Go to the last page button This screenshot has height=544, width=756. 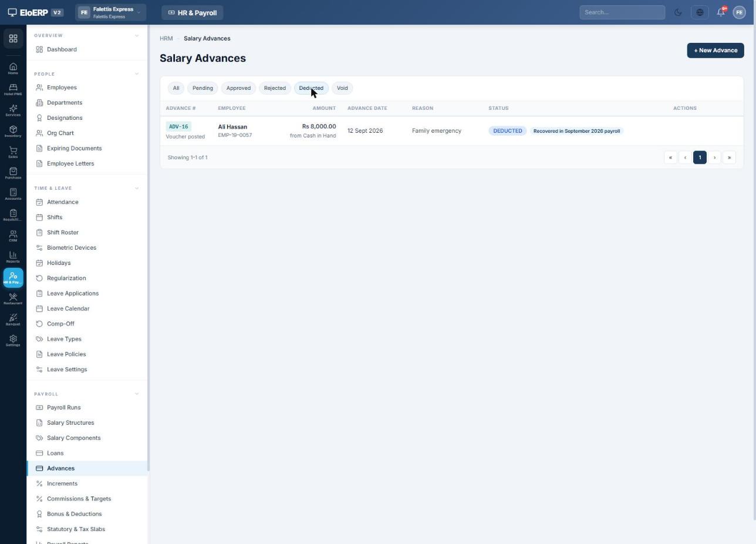(x=729, y=157)
